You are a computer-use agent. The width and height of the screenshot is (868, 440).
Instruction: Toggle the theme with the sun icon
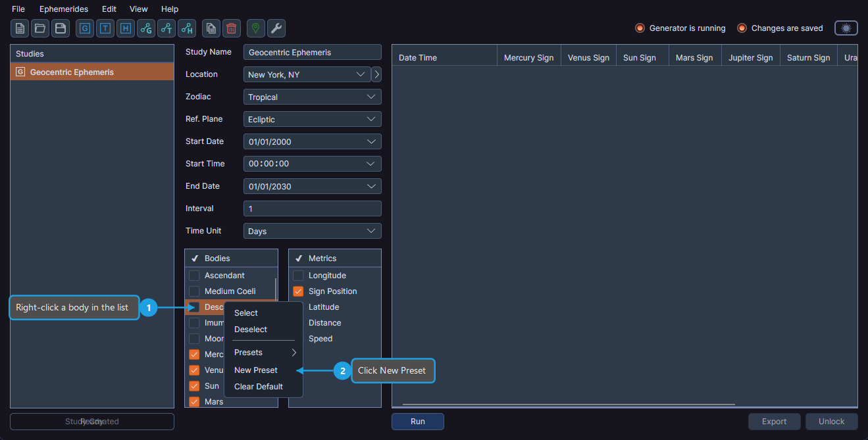[x=846, y=28]
